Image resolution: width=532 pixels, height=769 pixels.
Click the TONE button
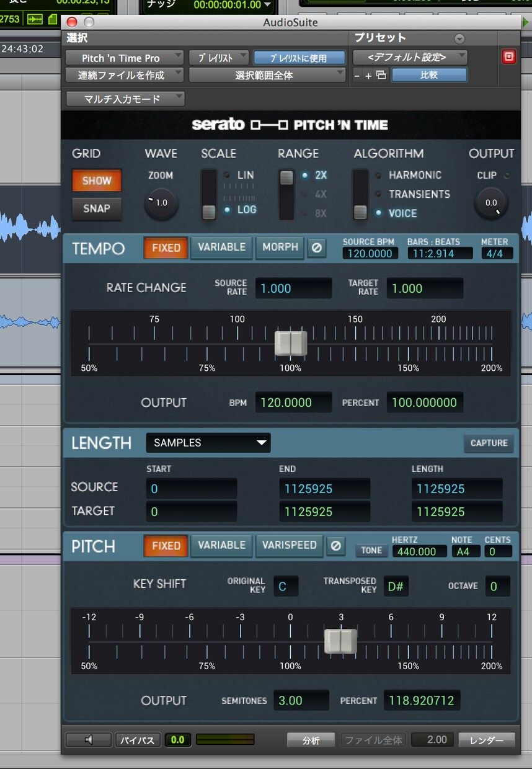(371, 550)
